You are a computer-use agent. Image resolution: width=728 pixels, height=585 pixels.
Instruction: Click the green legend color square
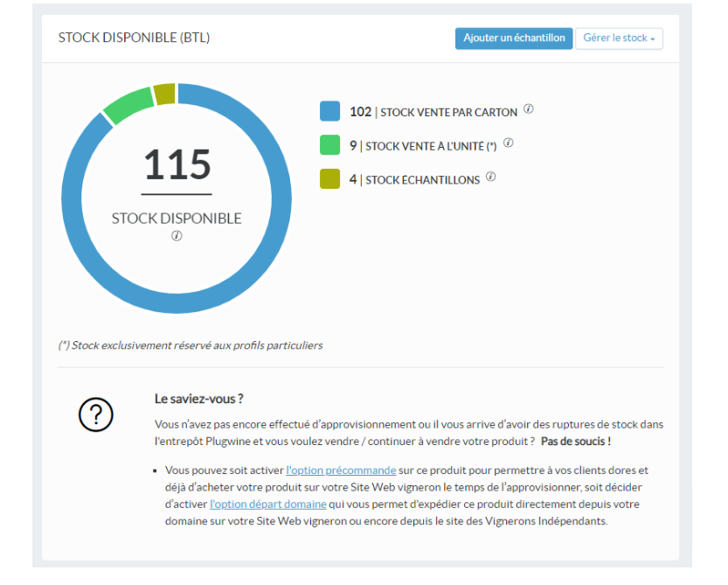tap(329, 145)
